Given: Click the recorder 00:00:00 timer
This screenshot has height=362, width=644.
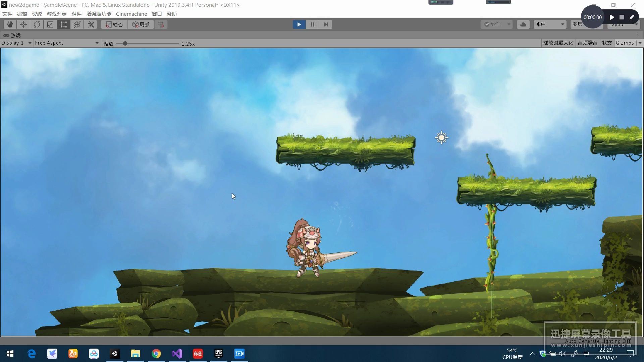Looking at the screenshot, I should click(592, 17).
